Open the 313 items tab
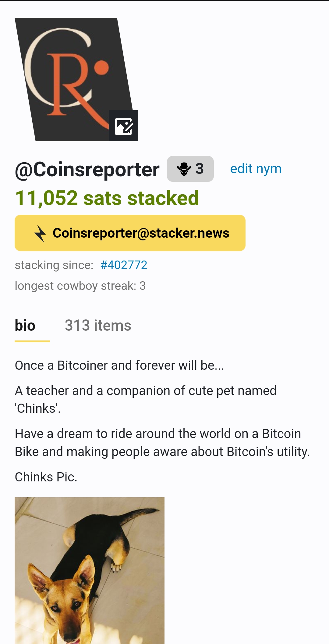 click(98, 326)
